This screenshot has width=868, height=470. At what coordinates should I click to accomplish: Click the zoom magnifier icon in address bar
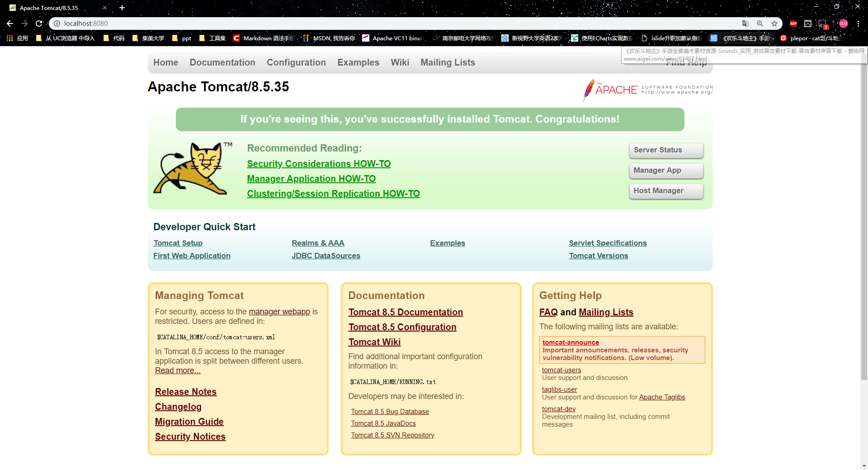760,24
